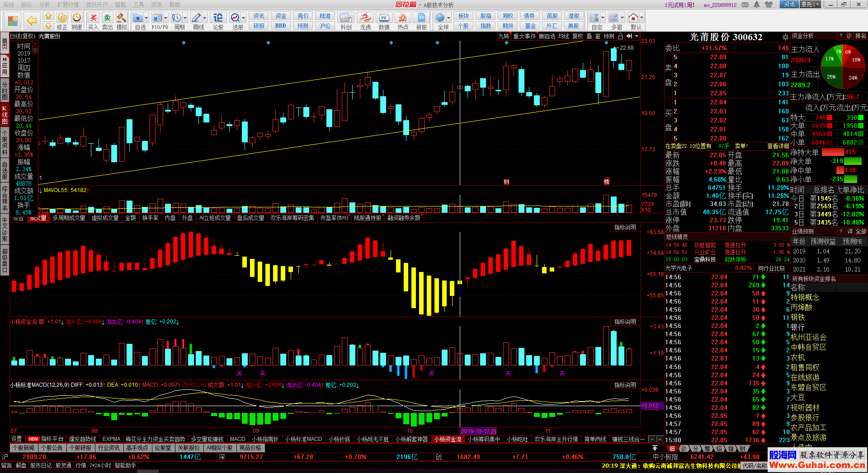The width and height of the screenshot is (868, 473).
Task: Click the Windows-style colored start icon
Action: coord(13,21)
